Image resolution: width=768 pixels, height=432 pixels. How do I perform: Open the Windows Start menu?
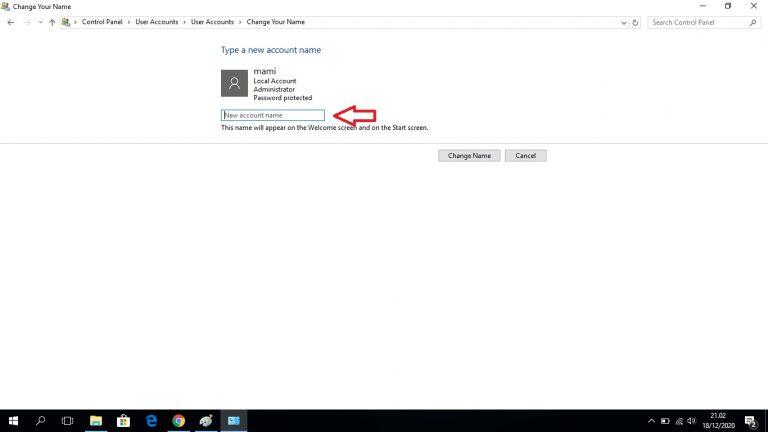point(13,421)
